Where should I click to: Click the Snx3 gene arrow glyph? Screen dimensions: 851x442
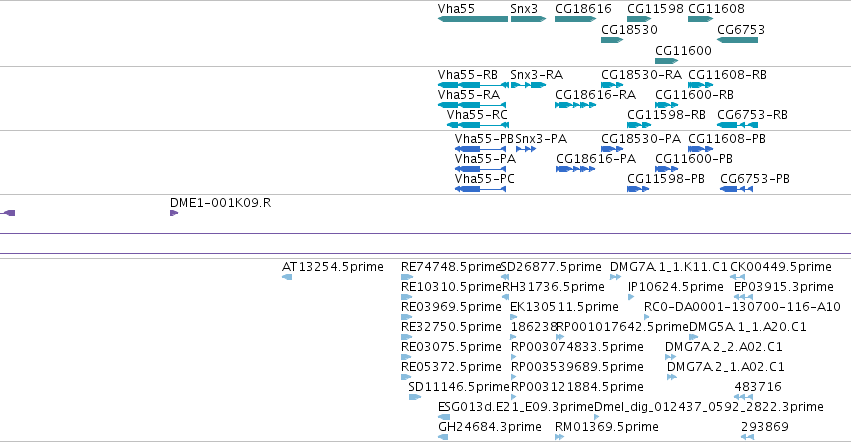pos(528,19)
